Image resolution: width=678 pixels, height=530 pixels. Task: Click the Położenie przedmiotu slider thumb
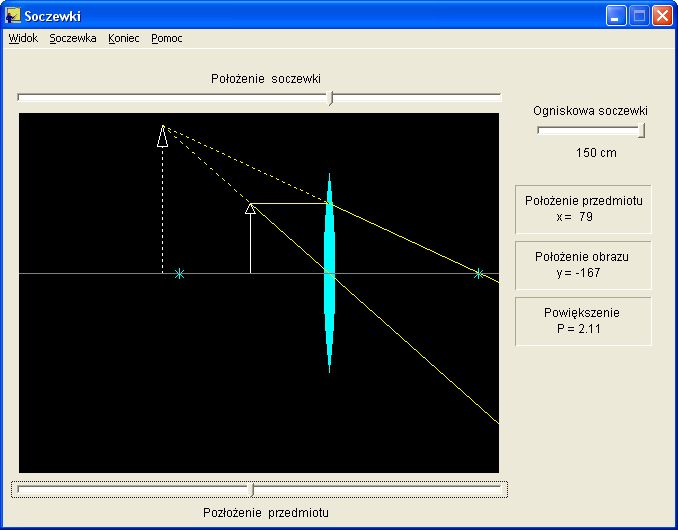click(252, 490)
